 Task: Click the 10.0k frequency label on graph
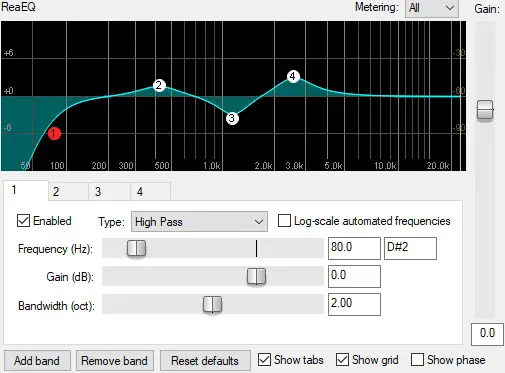385,166
